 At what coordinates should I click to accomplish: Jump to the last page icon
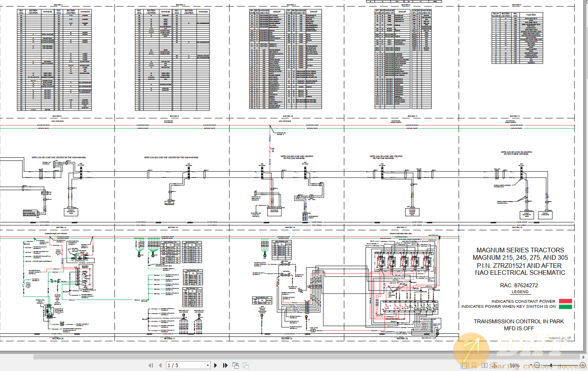(225, 365)
